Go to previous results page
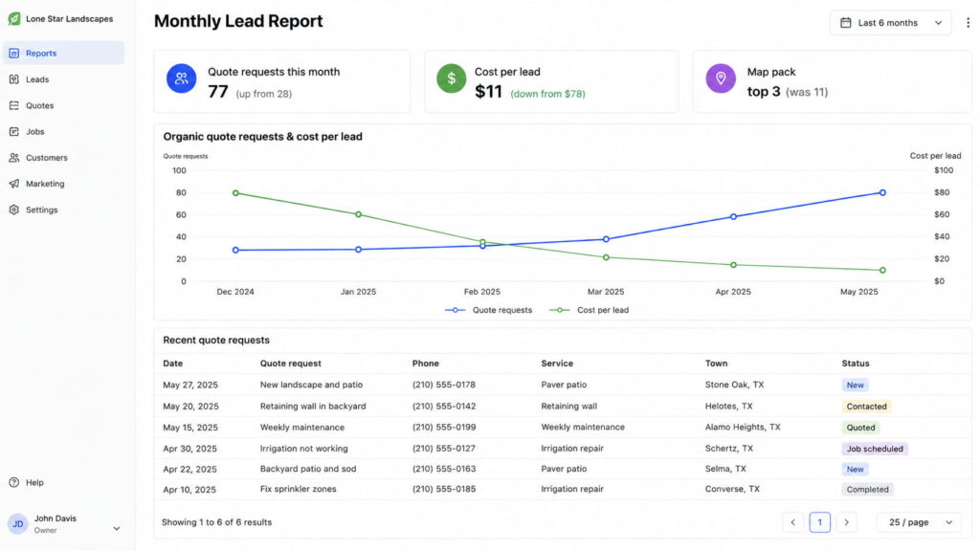Viewport: 980px width, 551px height. tap(792, 522)
